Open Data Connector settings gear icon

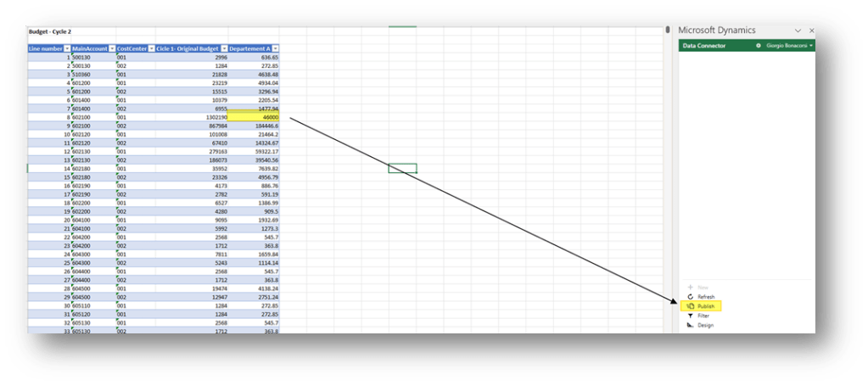click(x=758, y=45)
